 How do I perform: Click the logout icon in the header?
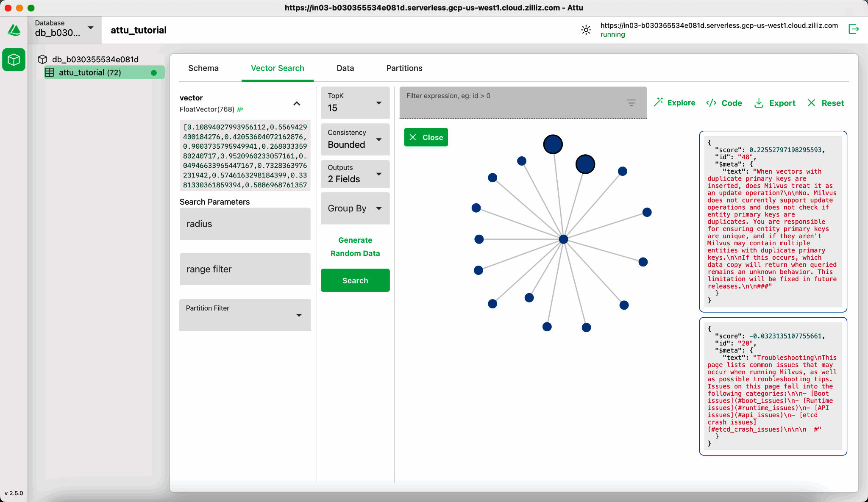tap(854, 29)
